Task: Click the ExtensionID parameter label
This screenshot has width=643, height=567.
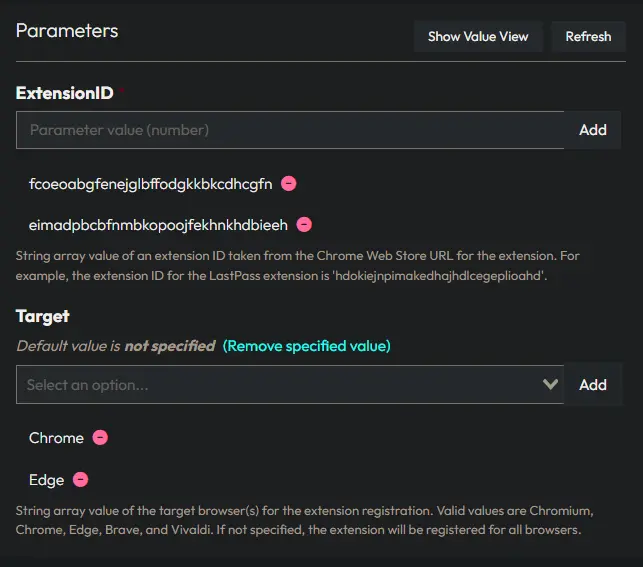Action: click(x=65, y=93)
